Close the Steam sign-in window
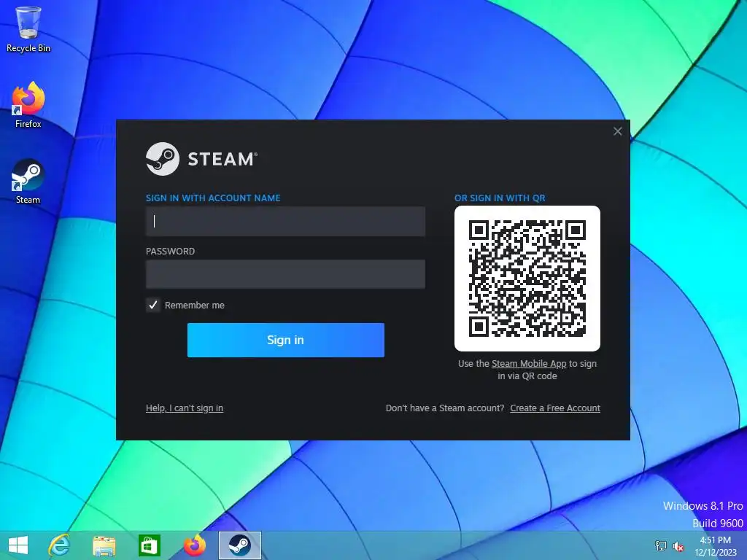The image size is (747, 560). point(617,131)
